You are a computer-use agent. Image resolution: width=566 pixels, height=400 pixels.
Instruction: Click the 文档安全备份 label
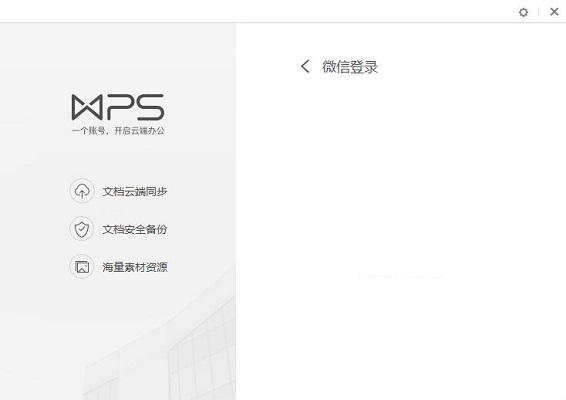[135, 229]
